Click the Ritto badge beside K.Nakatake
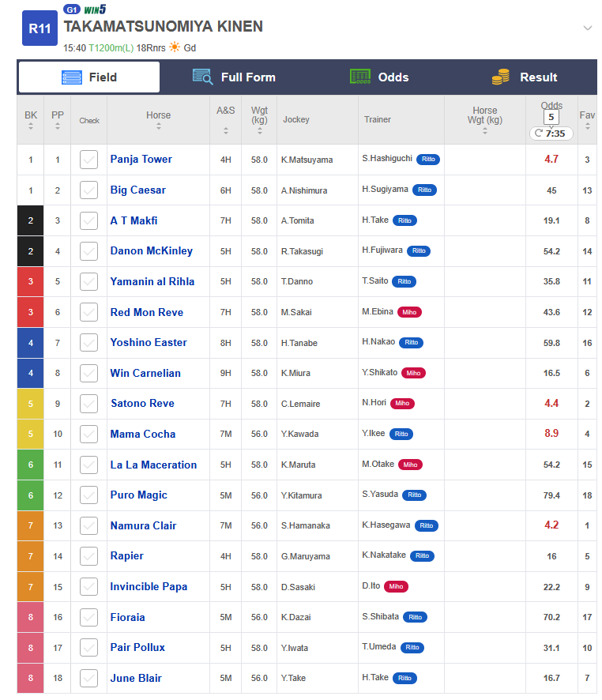Viewport: 602px width, 700px height. 422,556
